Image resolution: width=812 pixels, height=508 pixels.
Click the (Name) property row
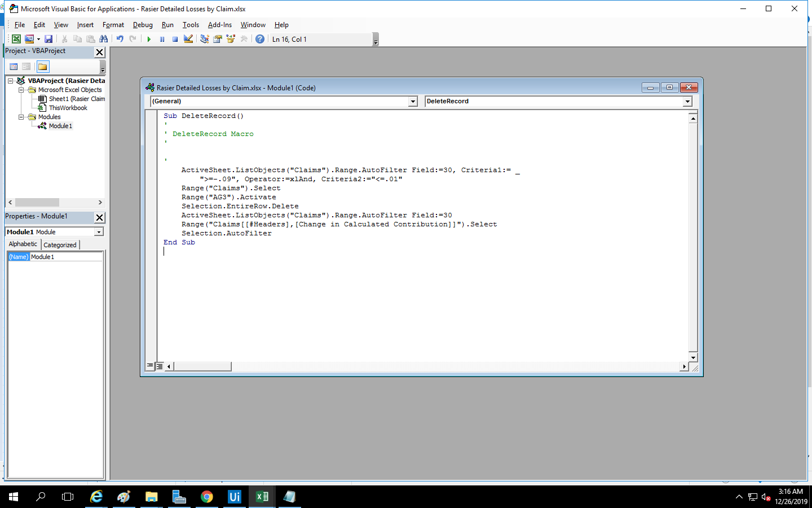coord(55,257)
